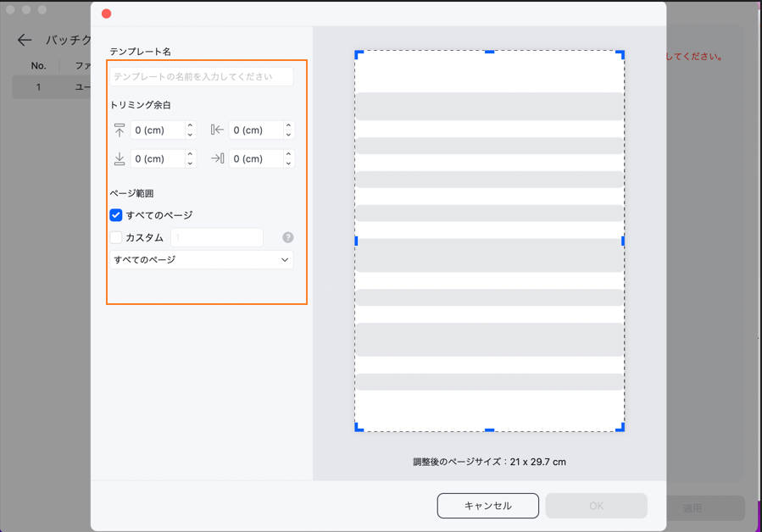Image resolution: width=762 pixels, height=532 pixels.
Task: Click the right margin trim icon
Action: (217, 159)
